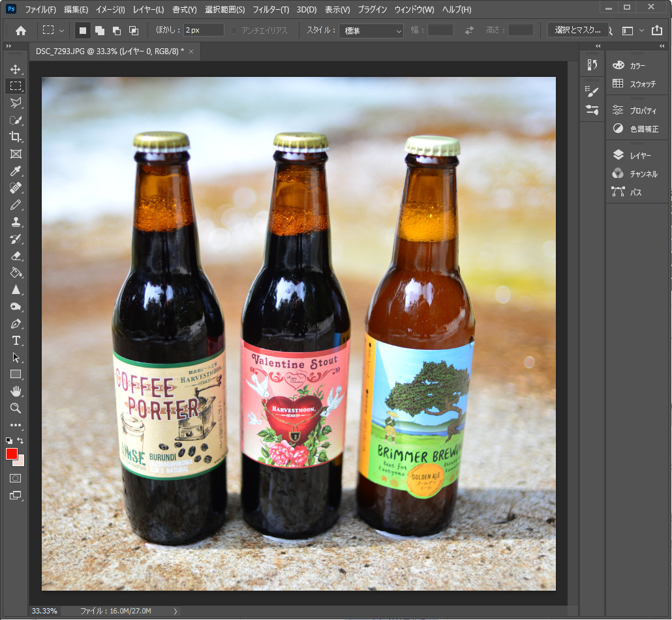Click the swap width and height arrows
The image size is (672, 620).
pyautogui.click(x=469, y=31)
